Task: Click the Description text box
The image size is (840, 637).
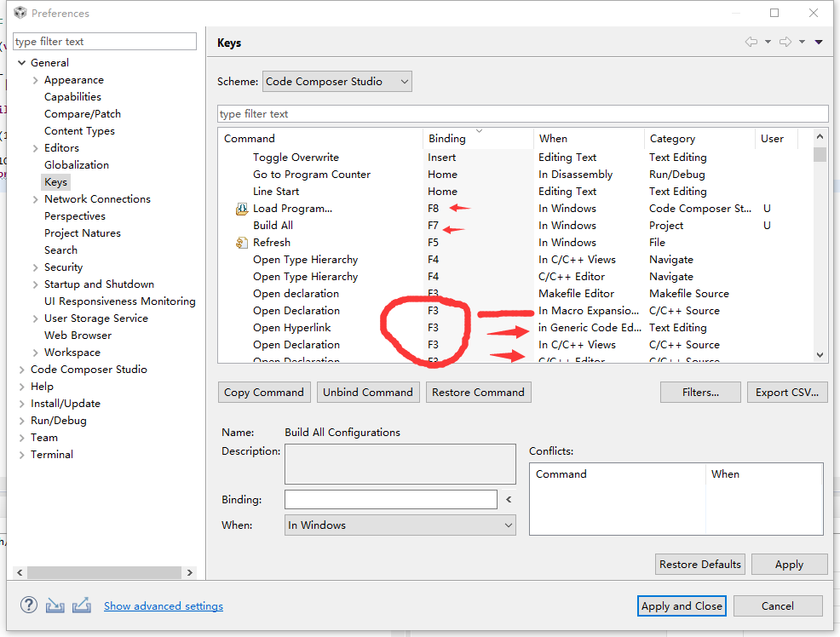Action: (400, 464)
